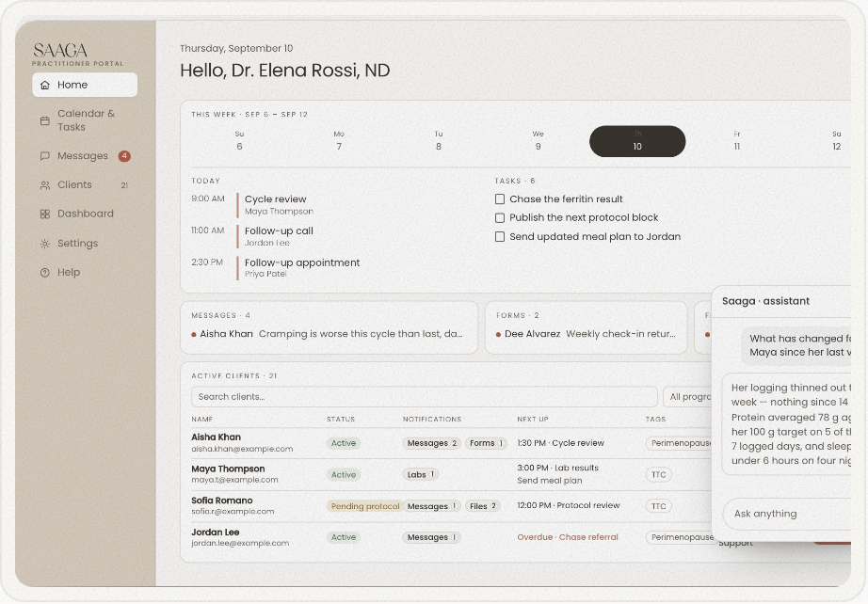
Task: Select Monday 7 in the week strip
Action: (339, 141)
